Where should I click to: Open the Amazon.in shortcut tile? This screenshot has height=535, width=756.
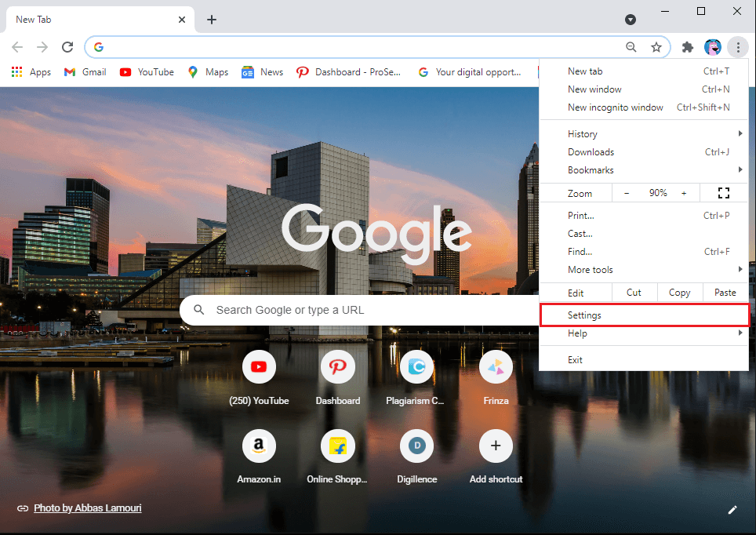pos(259,446)
